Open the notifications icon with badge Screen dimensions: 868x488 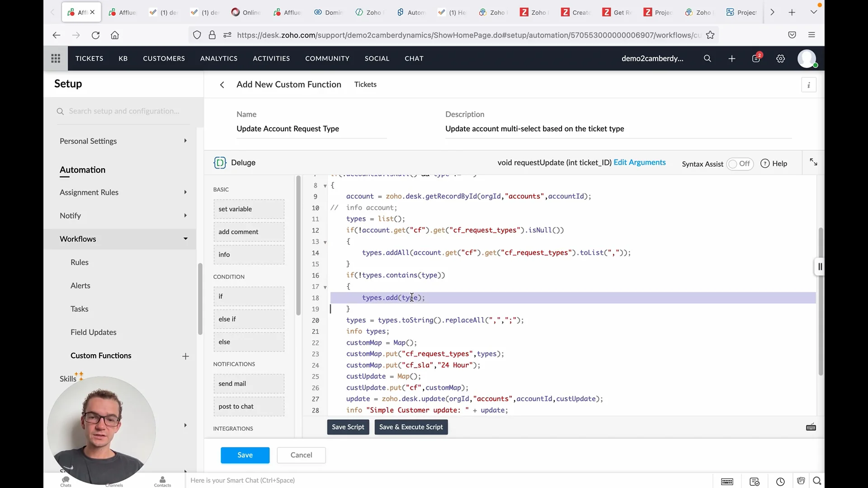[x=756, y=58]
